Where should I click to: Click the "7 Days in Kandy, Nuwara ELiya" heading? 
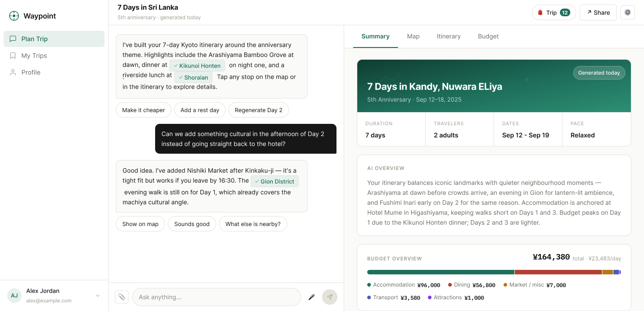[x=435, y=86]
